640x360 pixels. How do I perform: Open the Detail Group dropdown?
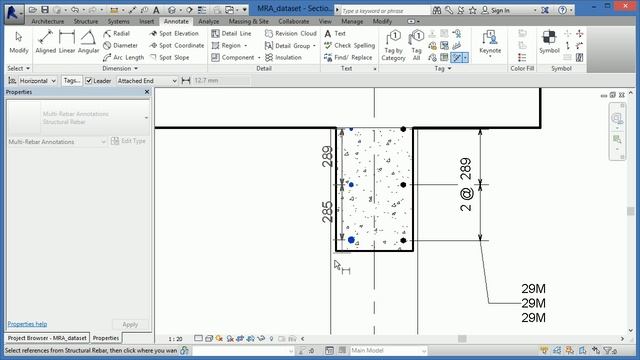(314, 46)
